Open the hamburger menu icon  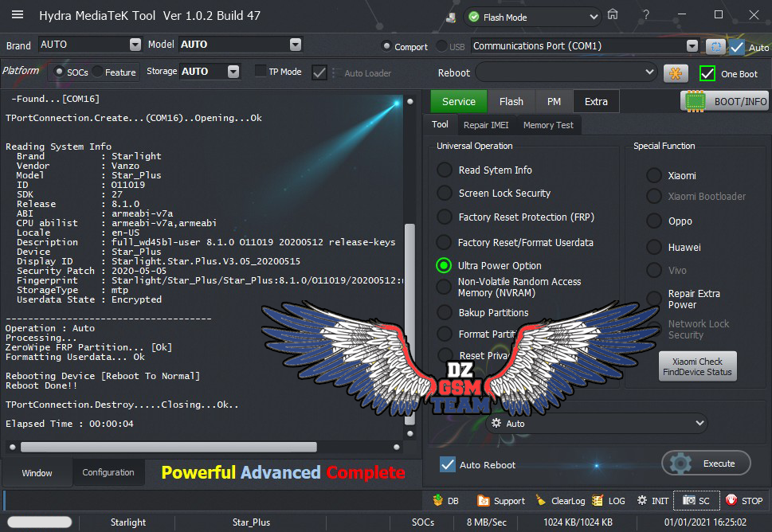(17, 15)
